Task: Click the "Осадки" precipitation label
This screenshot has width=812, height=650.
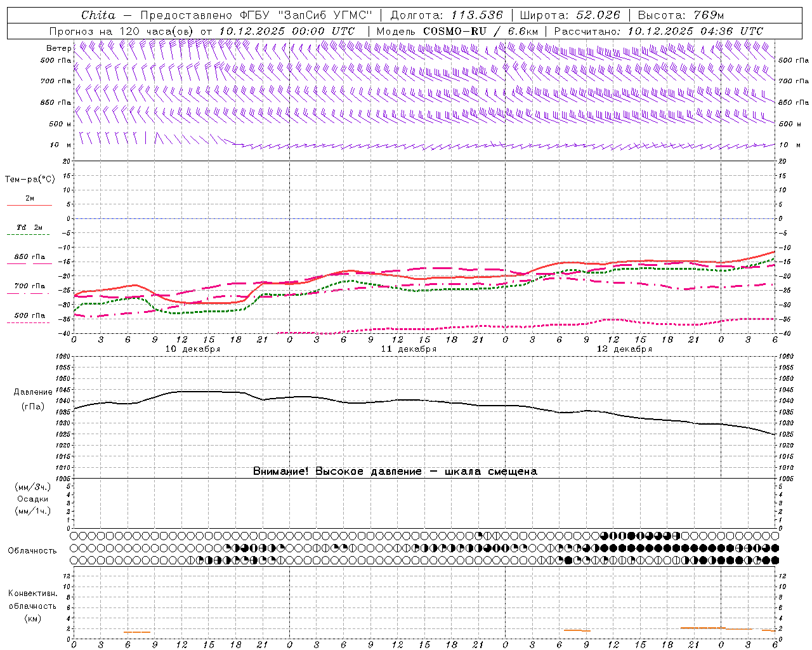Action: click(x=33, y=499)
